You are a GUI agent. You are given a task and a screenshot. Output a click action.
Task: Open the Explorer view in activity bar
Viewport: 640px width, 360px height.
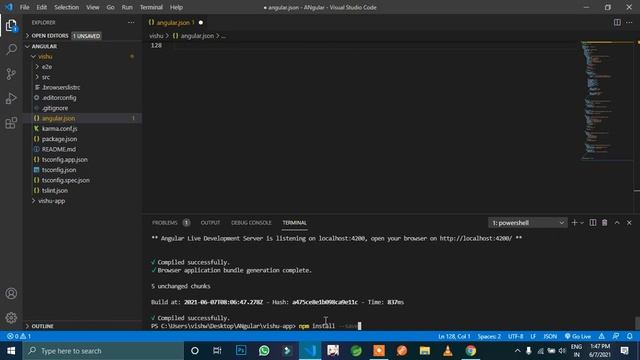coord(11,26)
